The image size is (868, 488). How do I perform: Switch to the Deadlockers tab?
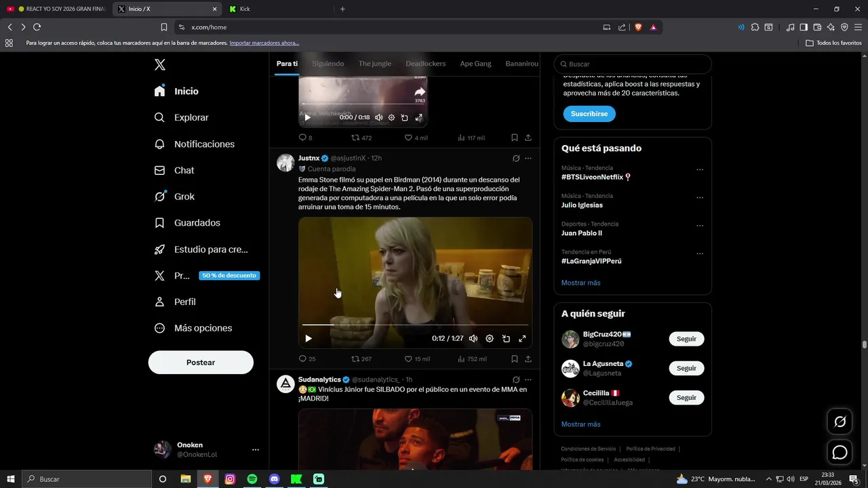click(x=426, y=64)
